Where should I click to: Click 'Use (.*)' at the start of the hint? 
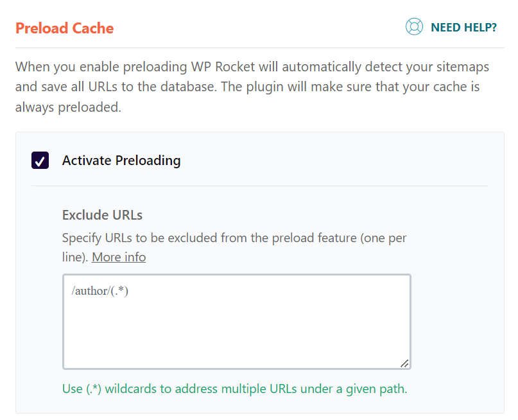point(81,389)
